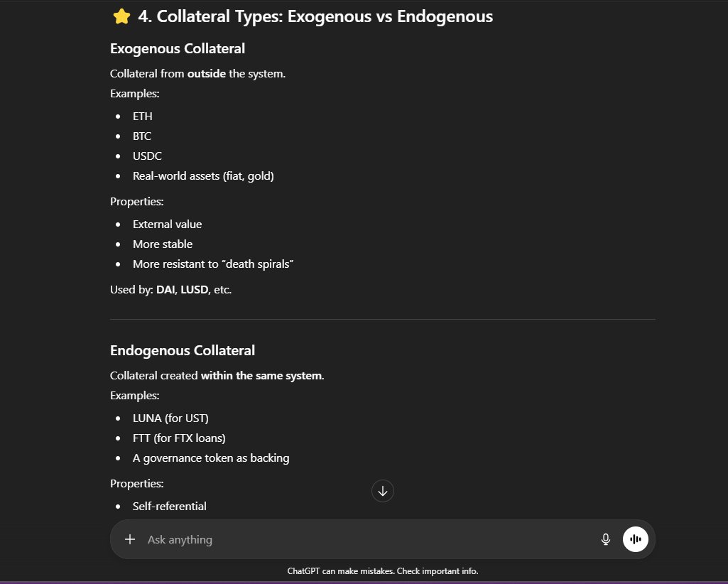This screenshot has height=584, width=728.
Task: Click 'Properties:' label under Exogenous Collateral
Action: pyautogui.click(x=137, y=202)
